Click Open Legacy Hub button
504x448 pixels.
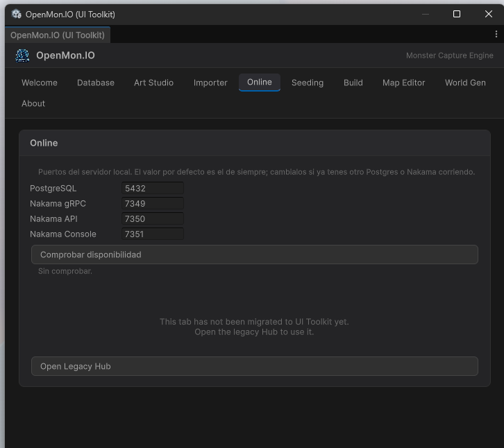(255, 366)
